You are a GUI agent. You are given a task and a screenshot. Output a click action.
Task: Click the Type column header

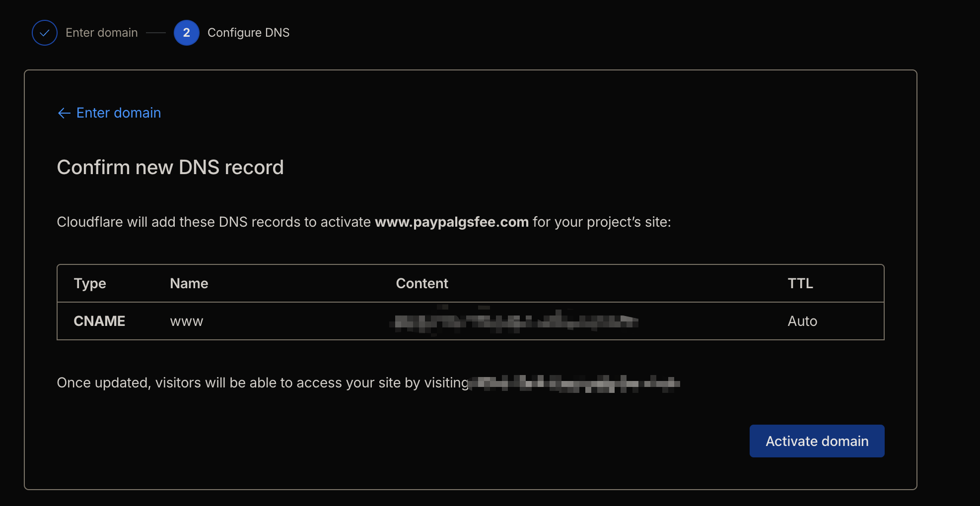pyautogui.click(x=90, y=283)
